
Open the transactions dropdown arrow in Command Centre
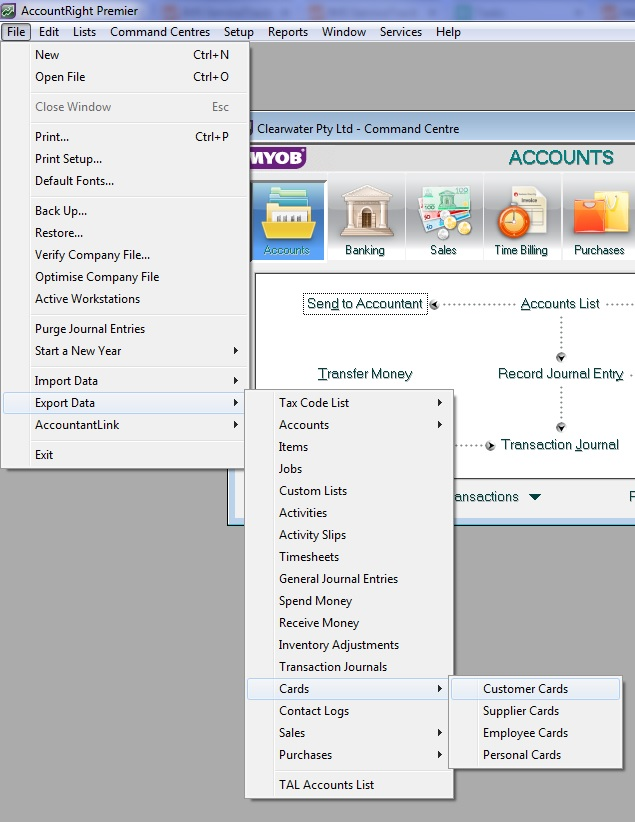[x=534, y=497]
